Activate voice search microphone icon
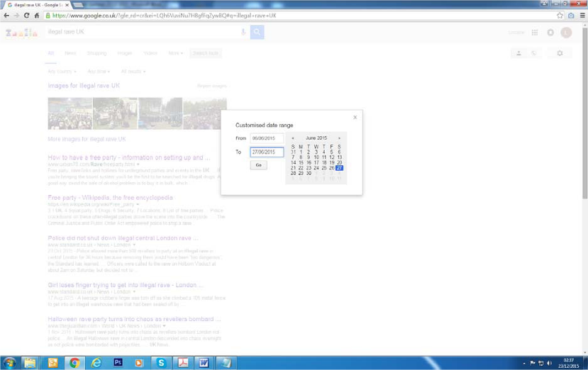The height and width of the screenshot is (370, 588). [x=243, y=32]
